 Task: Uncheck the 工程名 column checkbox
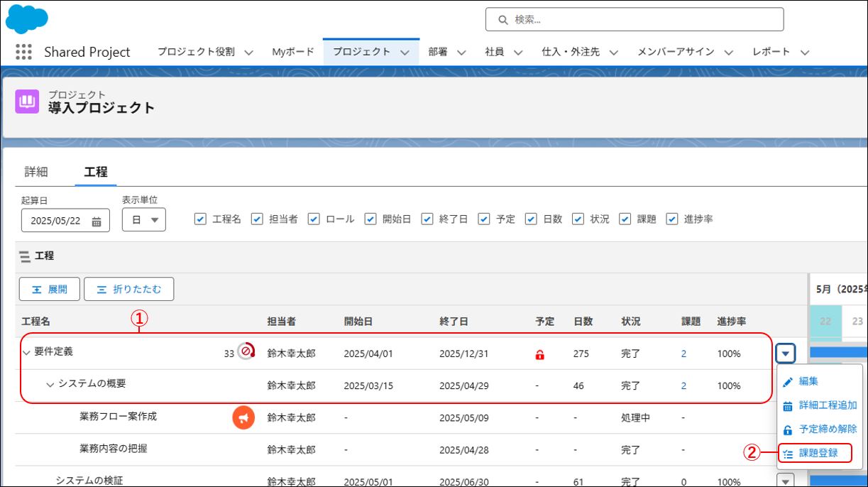pyautogui.click(x=200, y=219)
